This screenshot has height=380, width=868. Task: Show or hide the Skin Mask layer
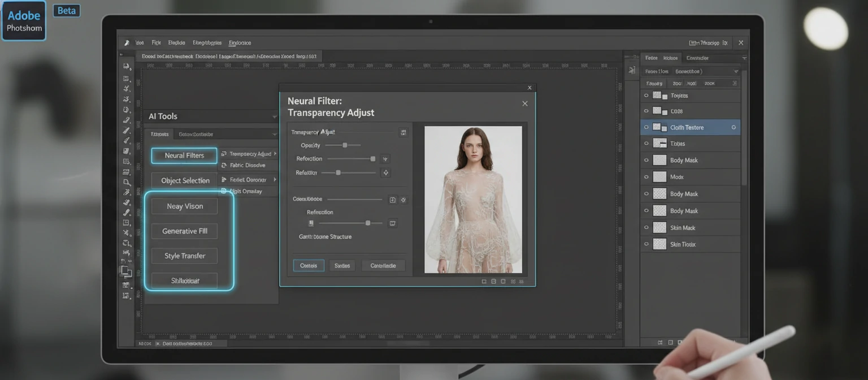[x=646, y=227]
